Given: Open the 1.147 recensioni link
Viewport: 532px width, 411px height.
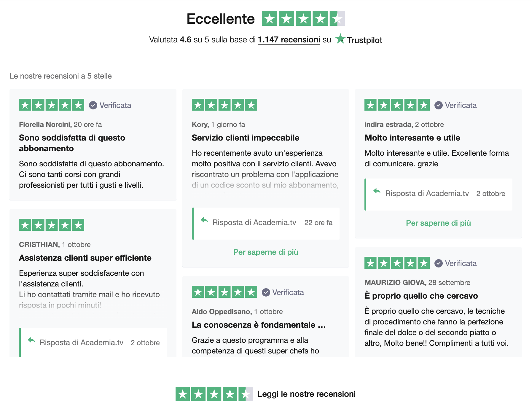Looking at the screenshot, I should [x=289, y=40].
